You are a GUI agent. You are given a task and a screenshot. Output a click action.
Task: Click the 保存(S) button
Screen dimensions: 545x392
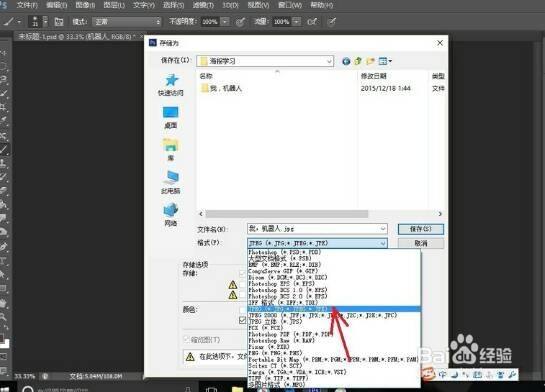[x=421, y=229]
